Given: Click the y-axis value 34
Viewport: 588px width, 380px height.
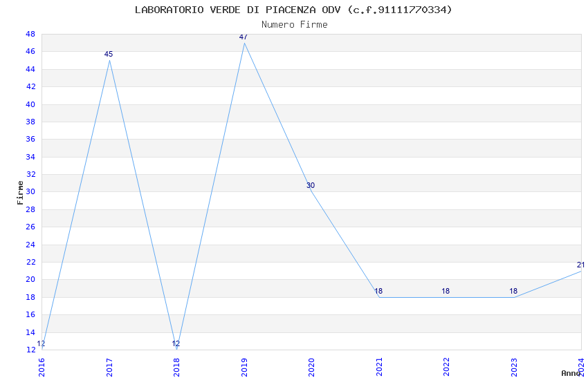Looking at the screenshot, I should [30, 157].
